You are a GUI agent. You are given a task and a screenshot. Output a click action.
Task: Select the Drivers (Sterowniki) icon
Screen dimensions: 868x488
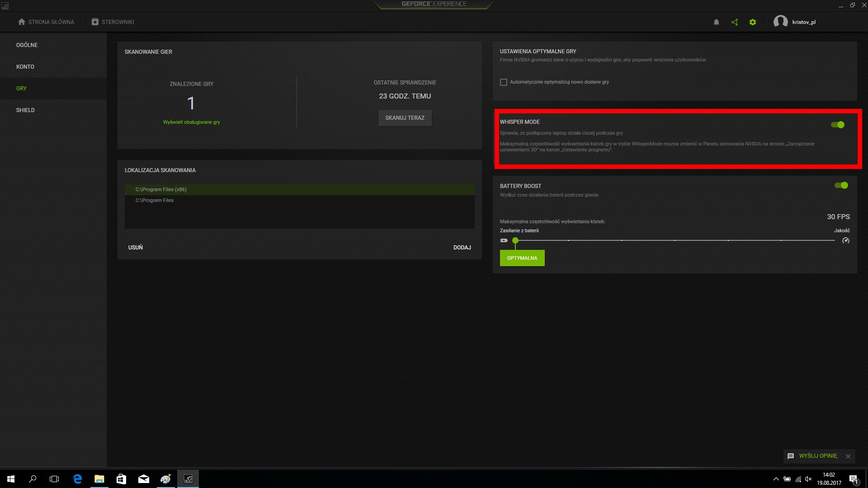point(95,21)
